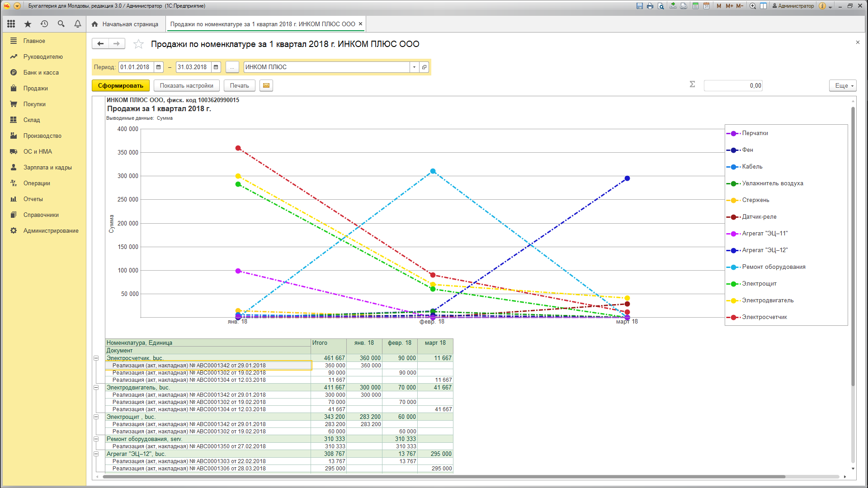Click Показать настройки button
868x488 pixels.
click(186, 85)
